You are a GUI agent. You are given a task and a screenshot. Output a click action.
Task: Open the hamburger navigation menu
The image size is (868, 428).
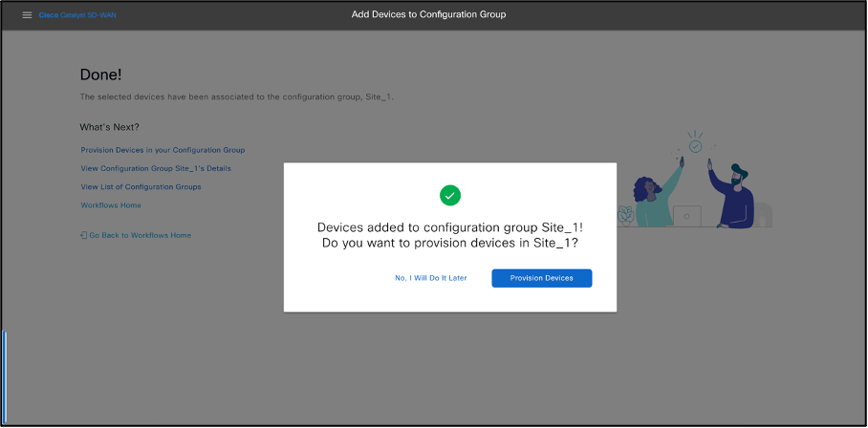point(27,15)
